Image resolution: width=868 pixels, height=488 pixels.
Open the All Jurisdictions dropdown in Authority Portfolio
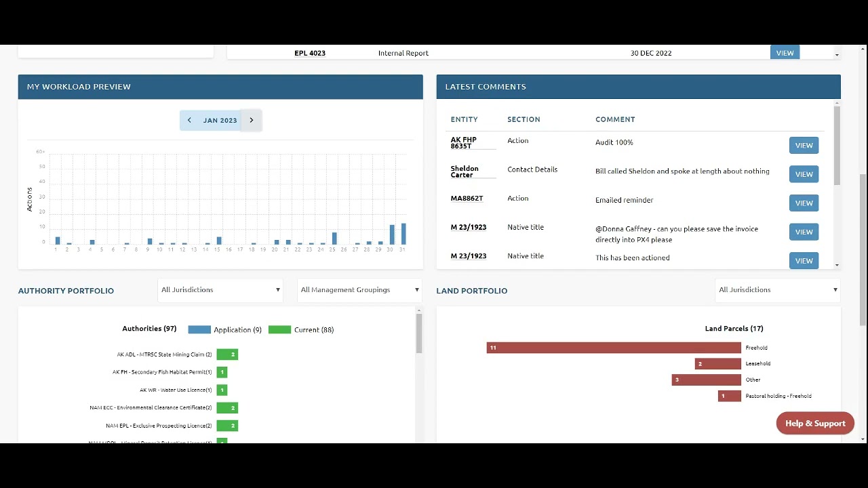(x=220, y=290)
